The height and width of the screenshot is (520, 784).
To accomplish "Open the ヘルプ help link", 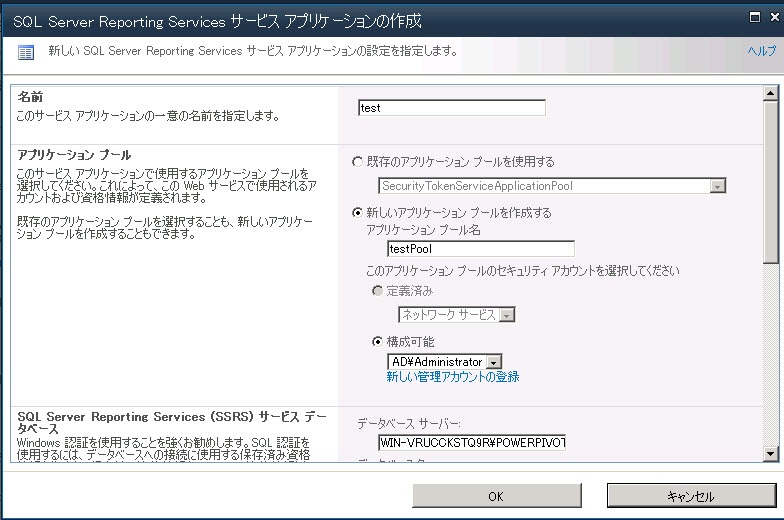I will [x=762, y=50].
